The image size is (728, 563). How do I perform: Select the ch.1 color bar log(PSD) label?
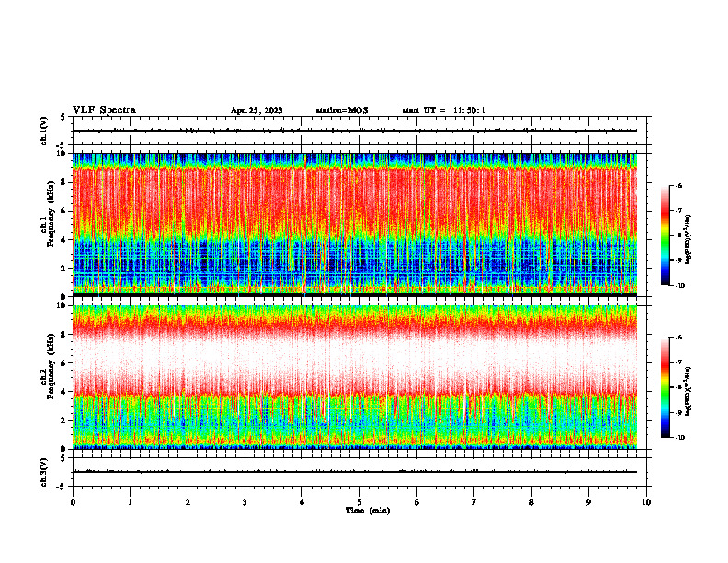pos(688,240)
